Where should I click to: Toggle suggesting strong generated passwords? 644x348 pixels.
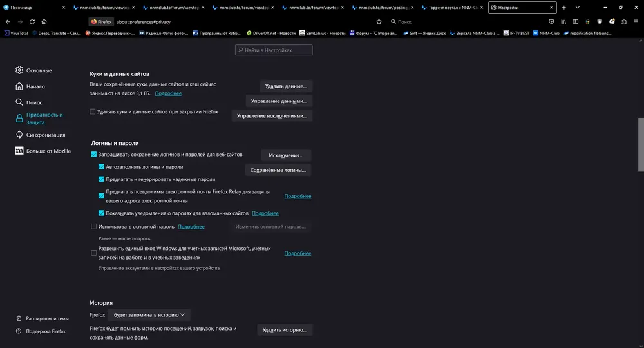(x=101, y=179)
